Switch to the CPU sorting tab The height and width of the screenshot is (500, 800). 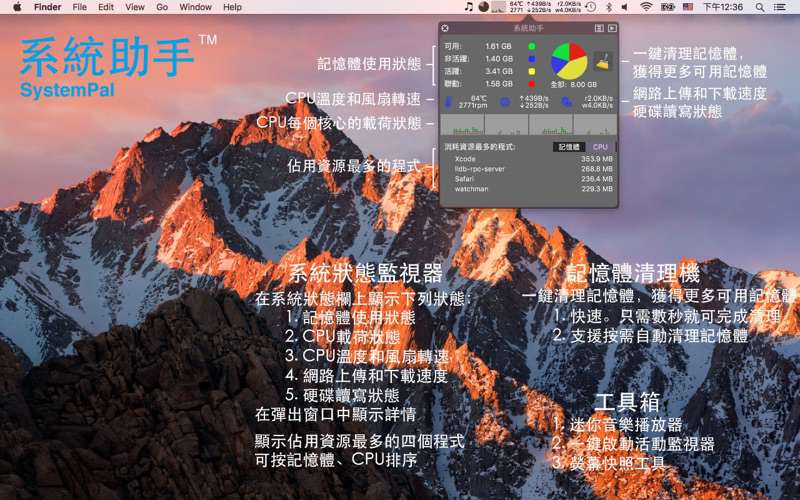coord(600,147)
